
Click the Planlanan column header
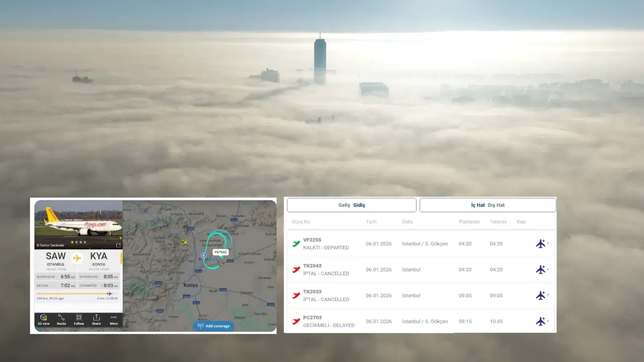point(469,222)
